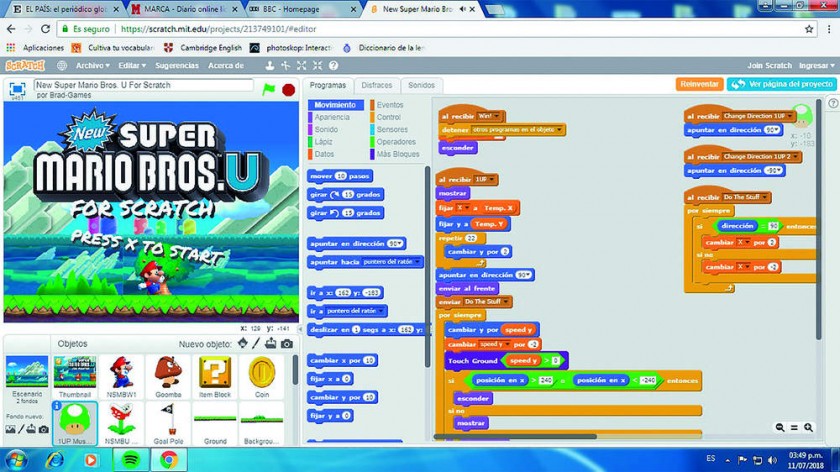The width and height of the screenshot is (840, 472).
Task: Open the volume control in system tray
Action: pos(772,460)
